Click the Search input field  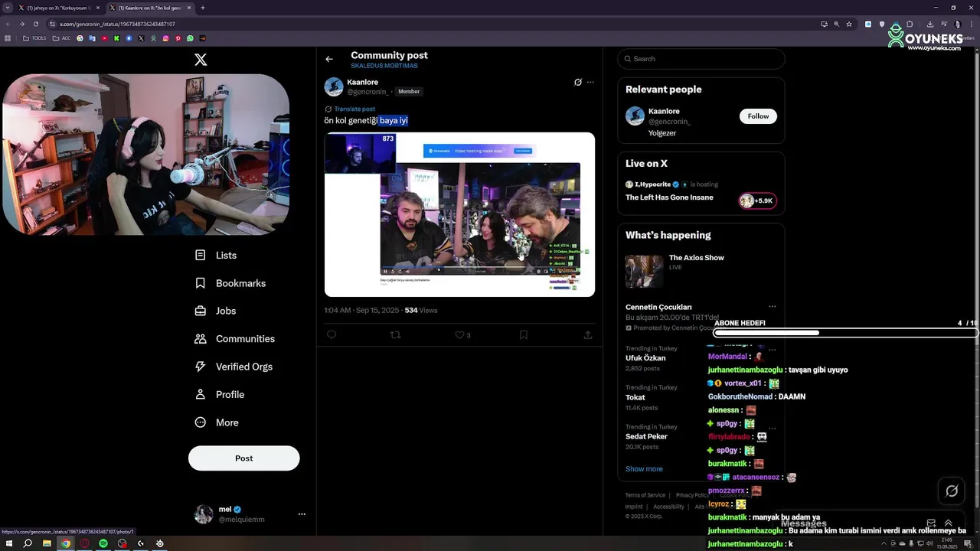coord(701,59)
